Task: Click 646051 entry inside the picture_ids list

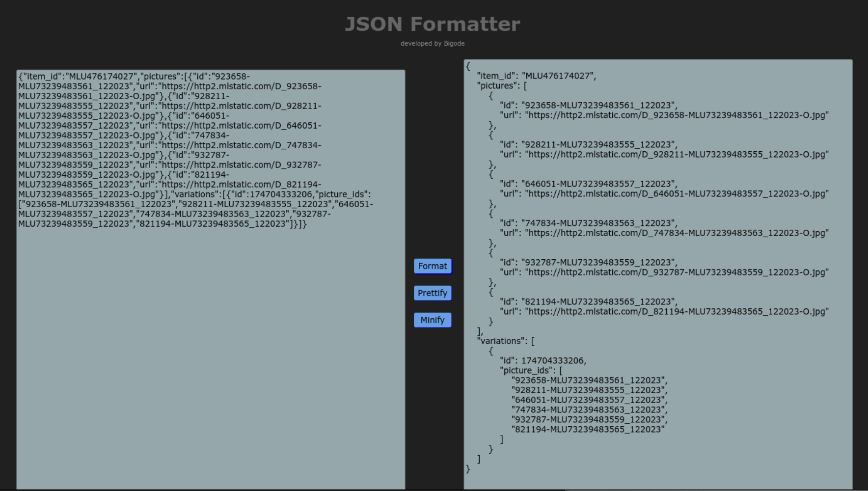Action: click(x=589, y=400)
